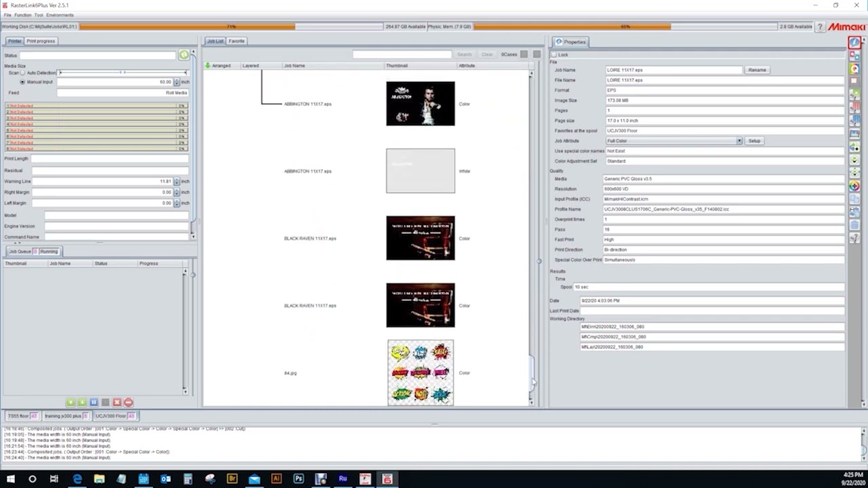Adjust the Right Margin spinner arrows
Image resolution: width=868 pixels, height=488 pixels.
tap(176, 192)
